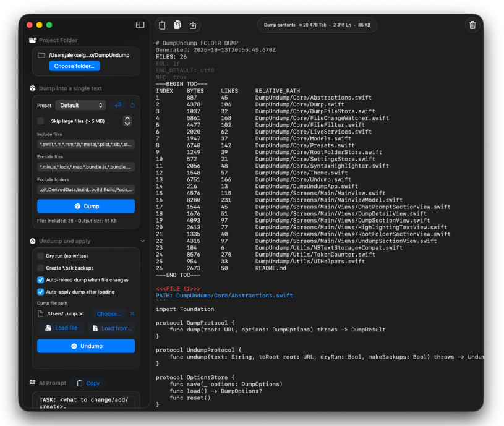Clear the dump file path with the X

[132, 313]
